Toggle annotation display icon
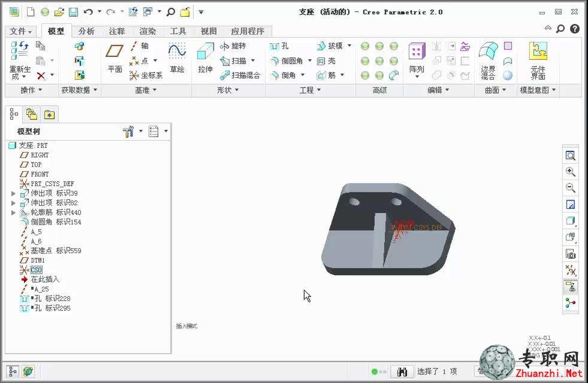The width and height of the screenshot is (588, 383). tap(571, 287)
